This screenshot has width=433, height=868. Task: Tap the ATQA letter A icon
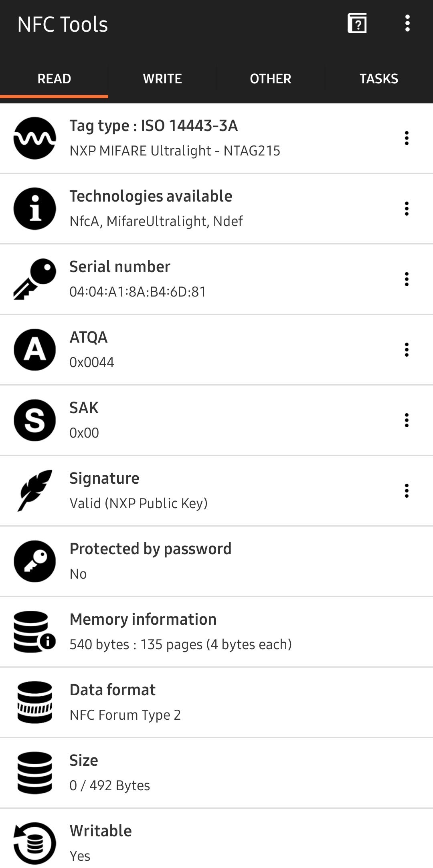(x=35, y=350)
